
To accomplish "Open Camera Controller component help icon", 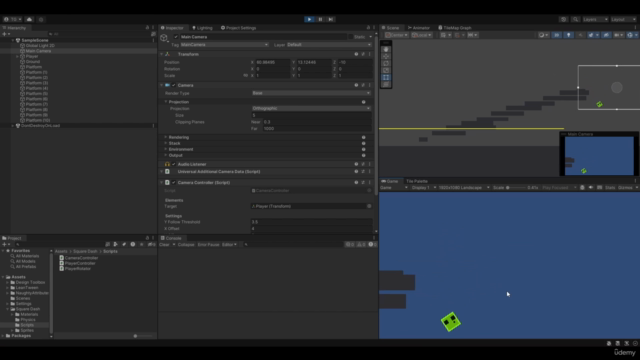I will pos(356,182).
